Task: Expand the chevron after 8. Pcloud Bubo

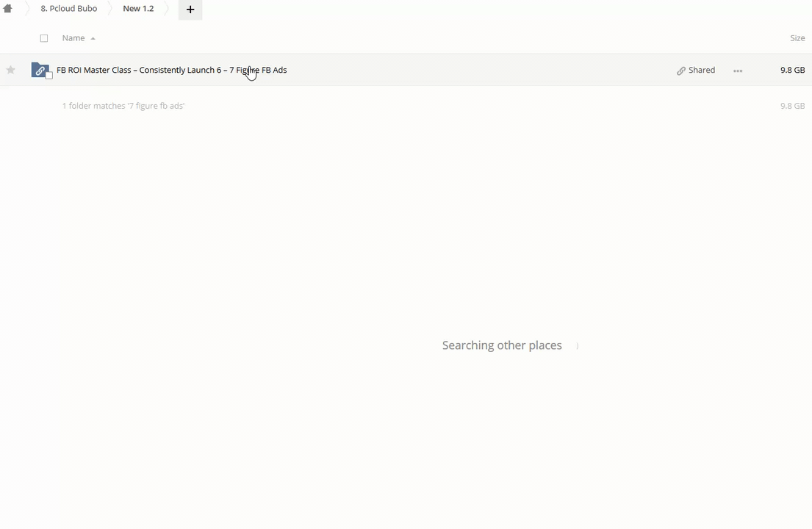Action: click(110, 9)
